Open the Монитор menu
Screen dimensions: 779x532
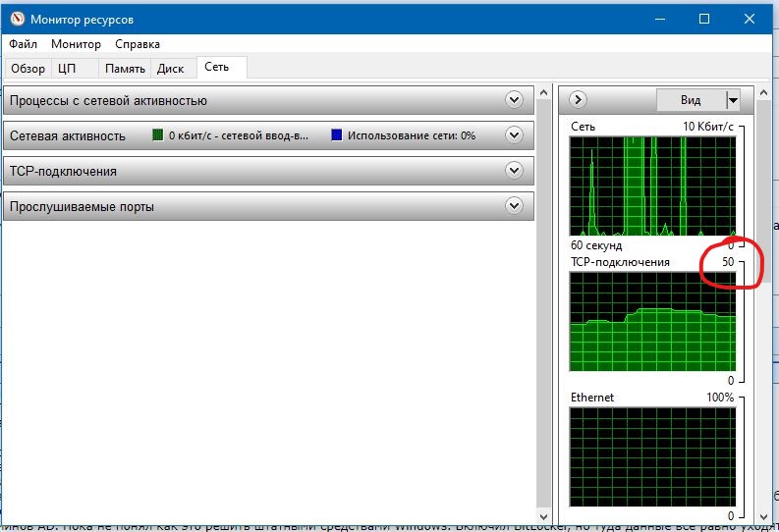76,43
